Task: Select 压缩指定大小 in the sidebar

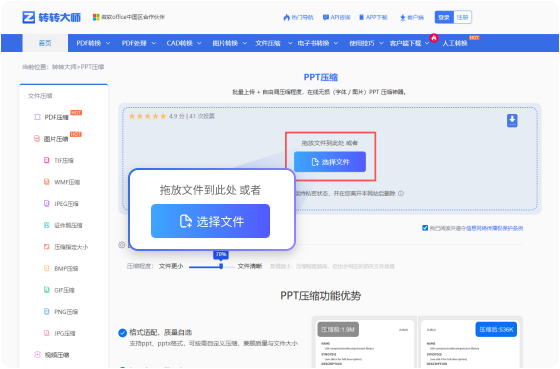Action: [x=66, y=247]
